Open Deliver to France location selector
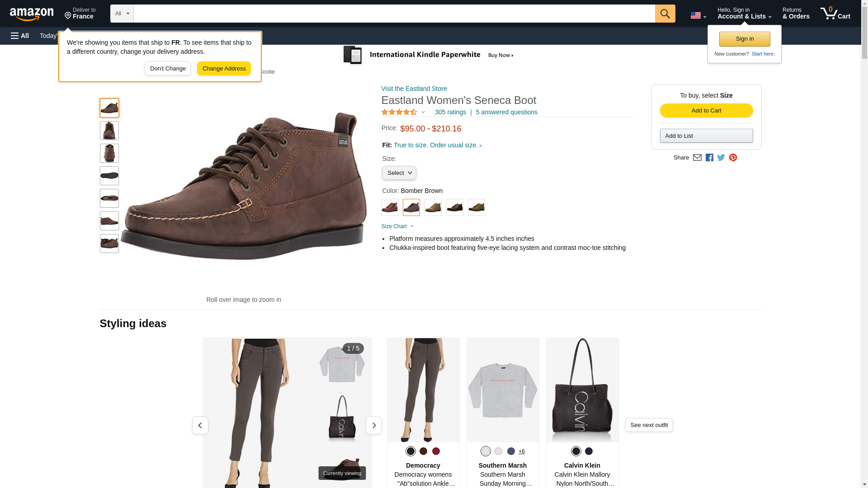 pos(80,14)
